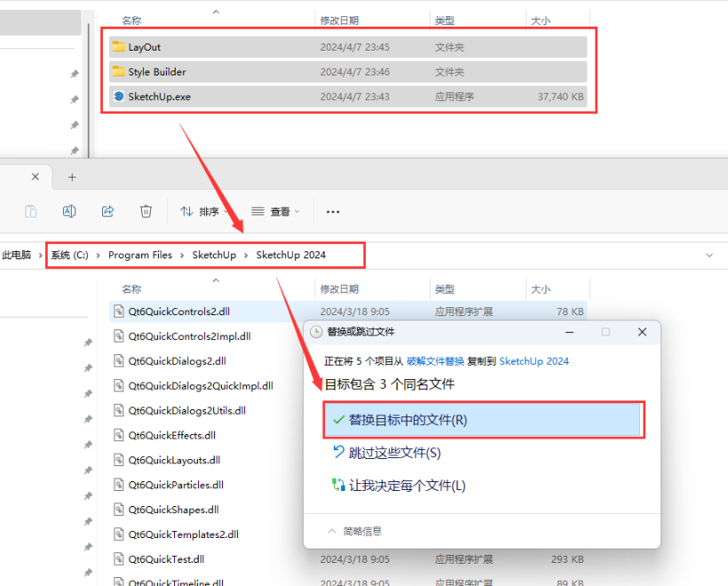Select the Qt6QuickLayouts.dll file name

click(174, 460)
